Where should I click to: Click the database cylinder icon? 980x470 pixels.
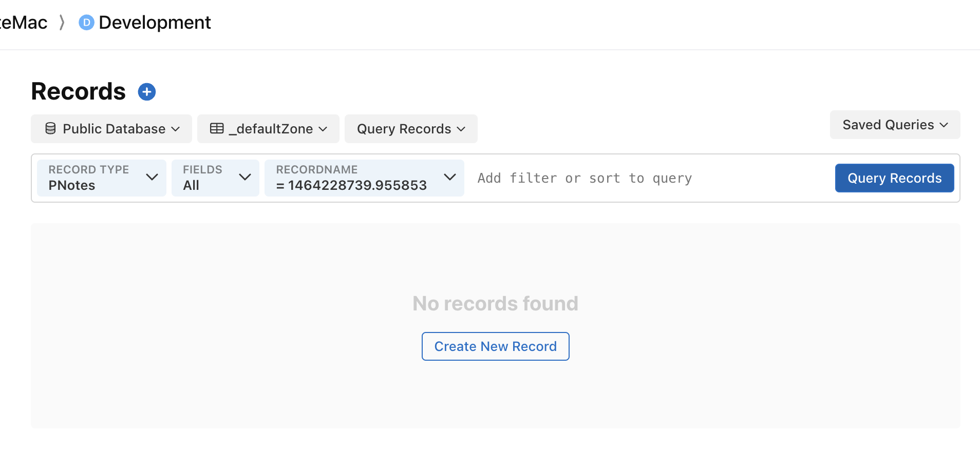coord(50,128)
